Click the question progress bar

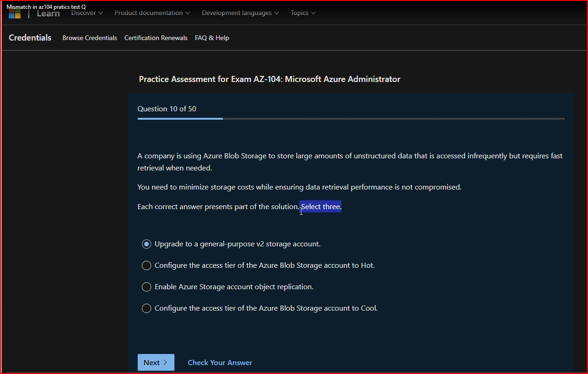click(x=351, y=119)
